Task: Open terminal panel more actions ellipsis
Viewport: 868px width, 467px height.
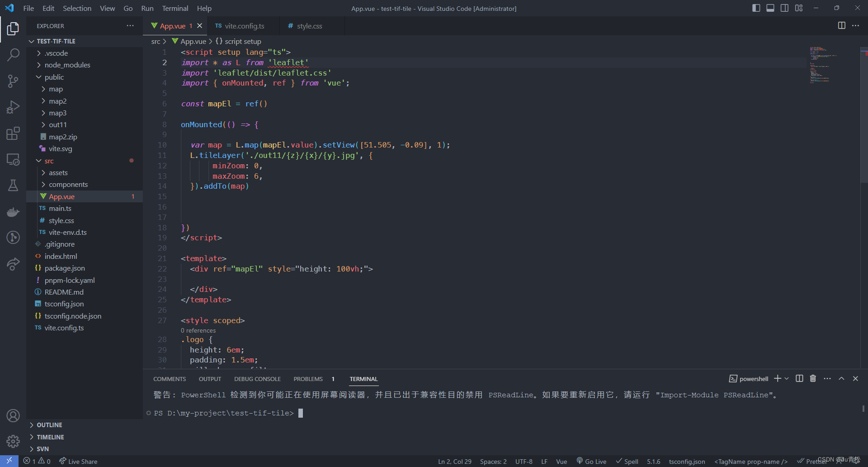Action: click(827, 378)
